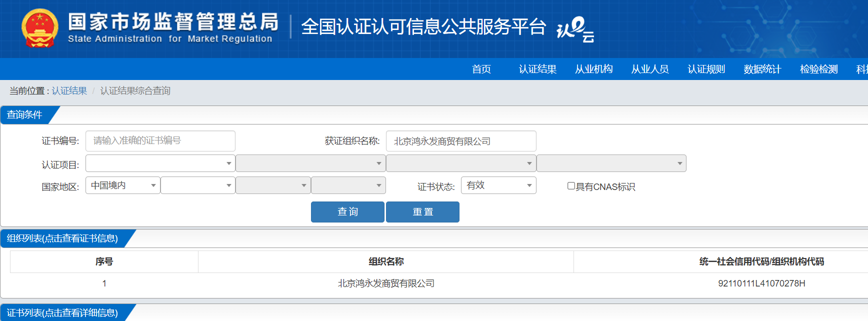Screen dimensions: 868x321
Task: Select the 从业人员 navigation item
Action: [x=650, y=69]
